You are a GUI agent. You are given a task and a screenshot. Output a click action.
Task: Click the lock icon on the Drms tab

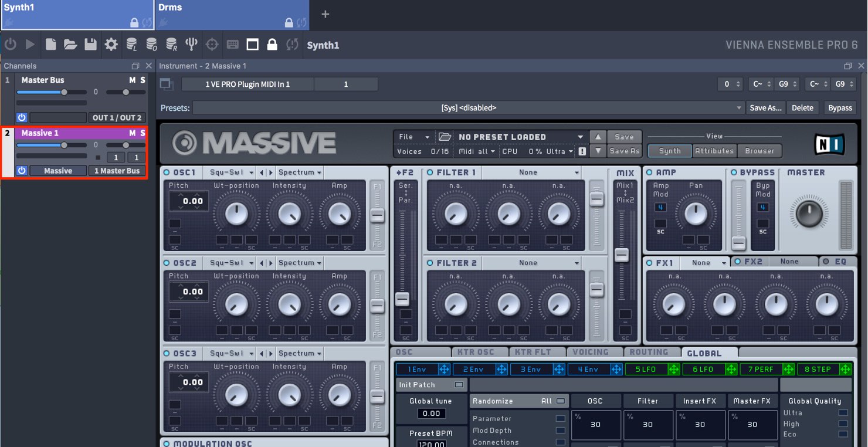click(x=289, y=23)
